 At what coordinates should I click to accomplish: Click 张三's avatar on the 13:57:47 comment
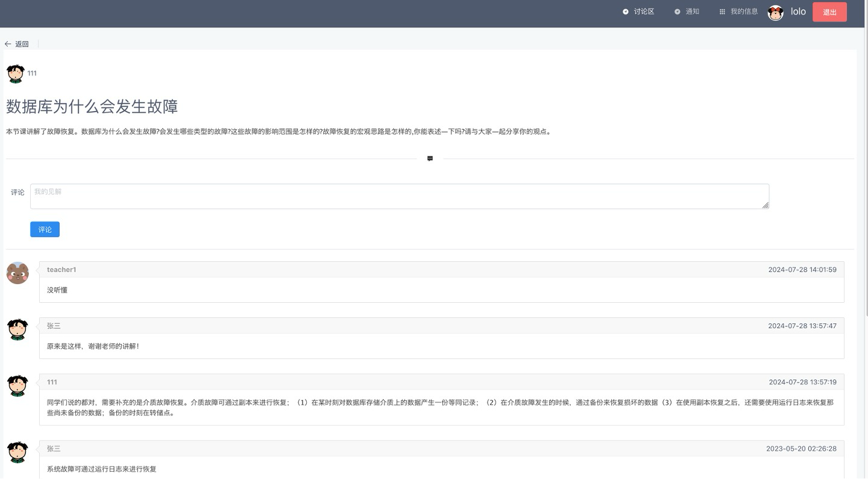(17, 329)
